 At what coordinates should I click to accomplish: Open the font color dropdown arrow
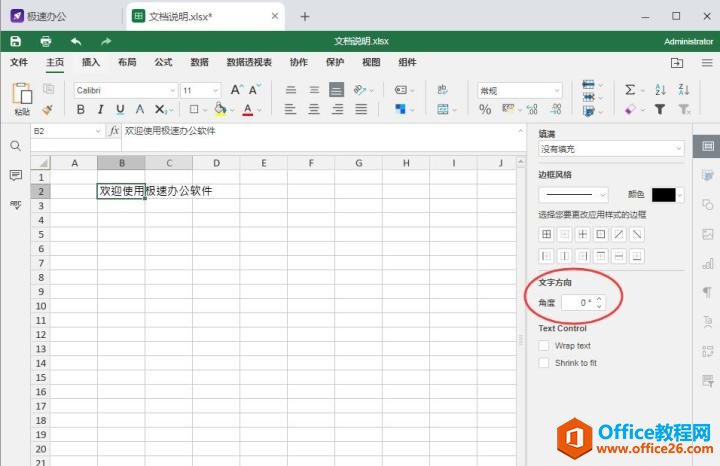tap(259, 110)
